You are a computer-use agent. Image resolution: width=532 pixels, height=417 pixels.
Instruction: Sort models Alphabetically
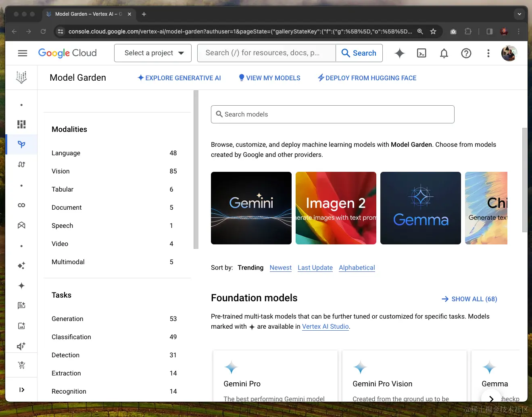tap(357, 268)
